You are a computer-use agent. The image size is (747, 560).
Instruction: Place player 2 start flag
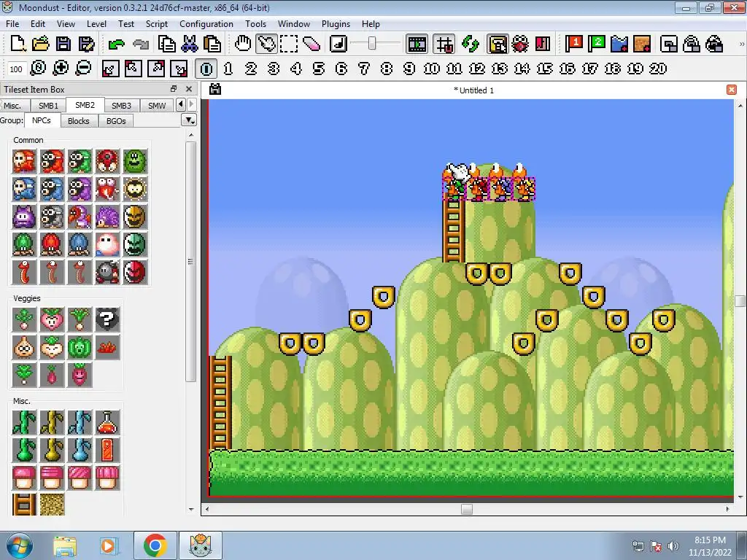596,44
